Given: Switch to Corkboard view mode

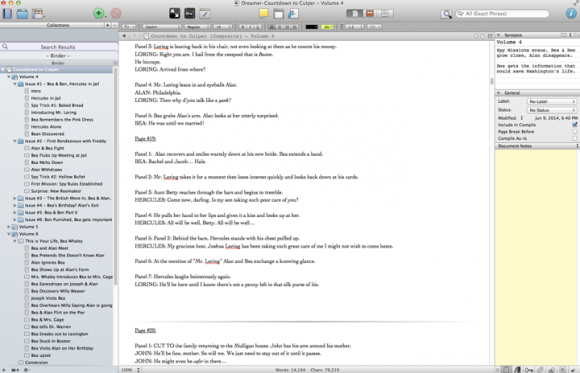Looking at the screenshot, I should coord(370,14).
